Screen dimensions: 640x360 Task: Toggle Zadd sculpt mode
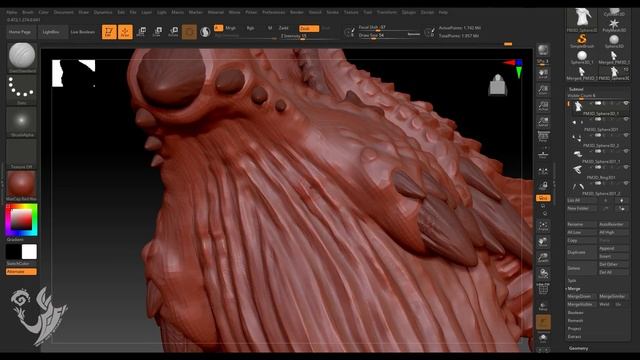click(283, 28)
